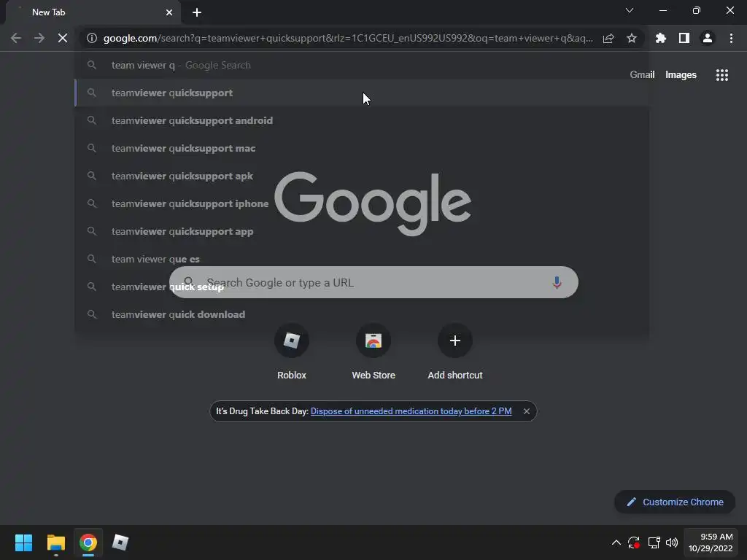Click the Add shortcut plus tile
This screenshot has height=560, width=747.
[455, 351]
